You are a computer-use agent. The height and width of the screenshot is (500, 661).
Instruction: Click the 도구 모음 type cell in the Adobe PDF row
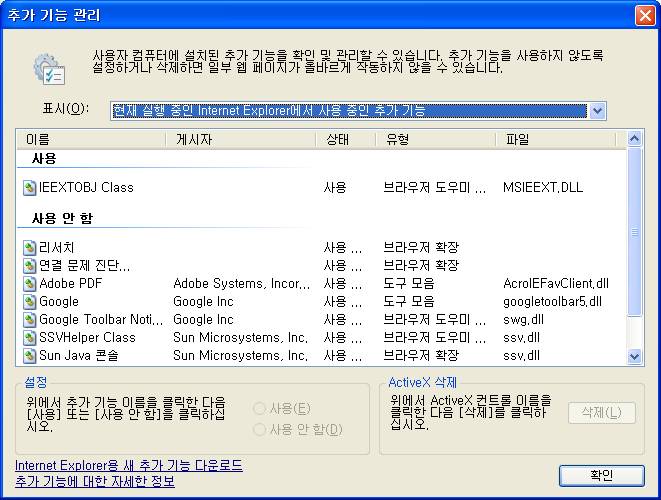(x=408, y=284)
